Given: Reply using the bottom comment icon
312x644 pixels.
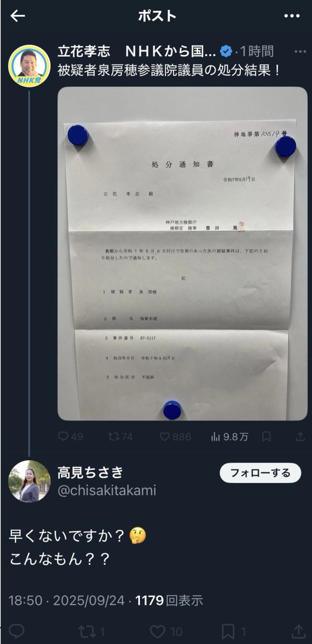Looking at the screenshot, I should coord(17,632).
